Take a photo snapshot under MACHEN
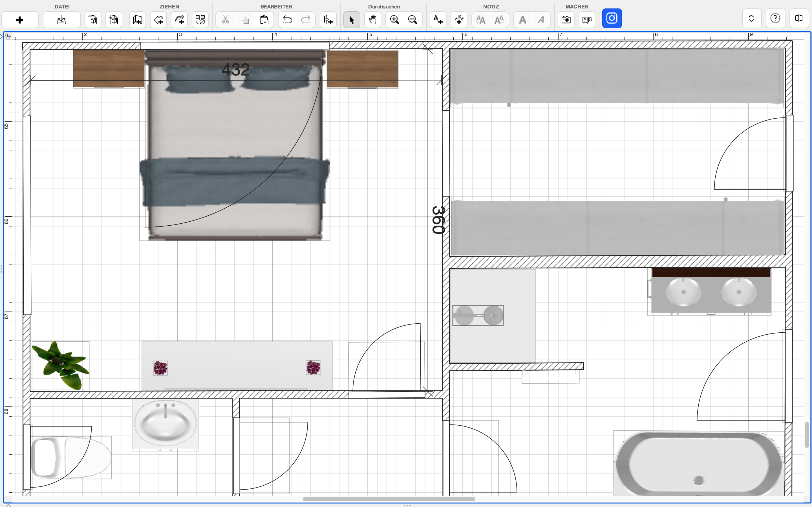This screenshot has height=507, width=812. pyautogui.click(x=566, y=20)
